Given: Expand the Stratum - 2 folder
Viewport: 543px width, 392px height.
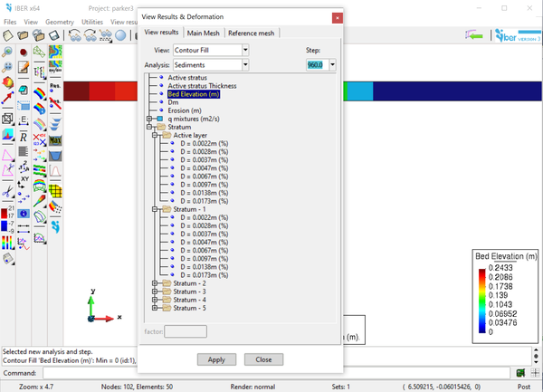Looking at the screenshot, I should tap(156, 283).
